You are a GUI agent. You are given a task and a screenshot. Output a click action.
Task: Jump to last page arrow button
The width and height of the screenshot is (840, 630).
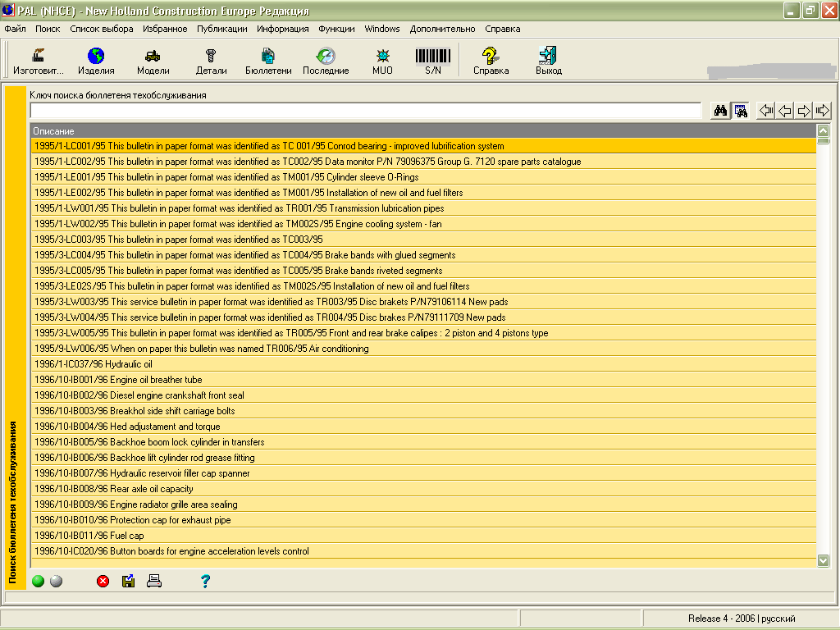[823, 111]
